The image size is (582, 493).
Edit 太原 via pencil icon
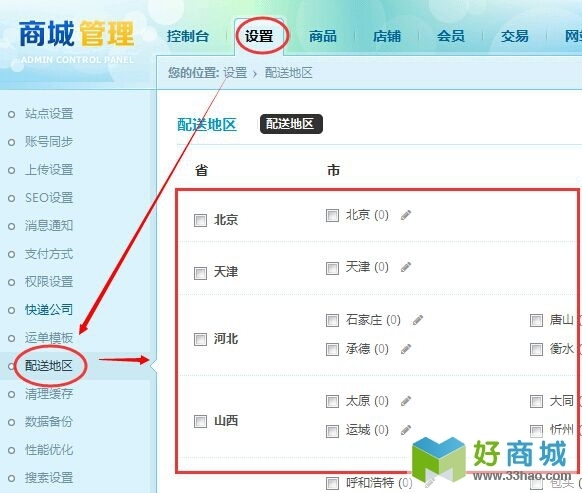[406, 401]
